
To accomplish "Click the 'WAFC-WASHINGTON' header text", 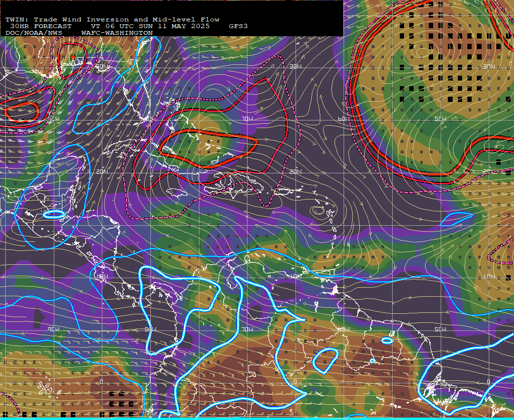I will [x=117, y=33].
